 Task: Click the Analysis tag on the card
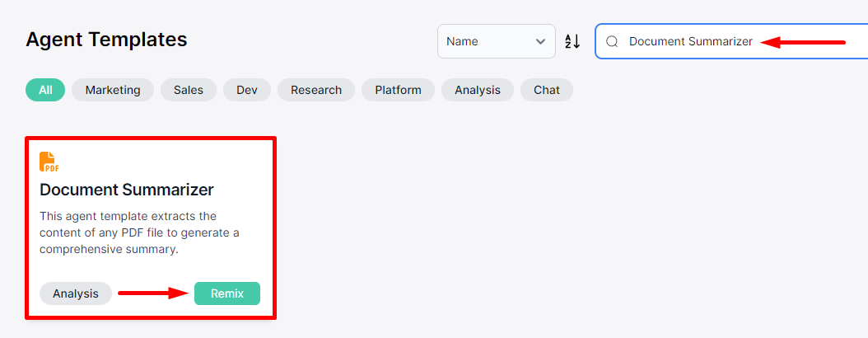76,293
